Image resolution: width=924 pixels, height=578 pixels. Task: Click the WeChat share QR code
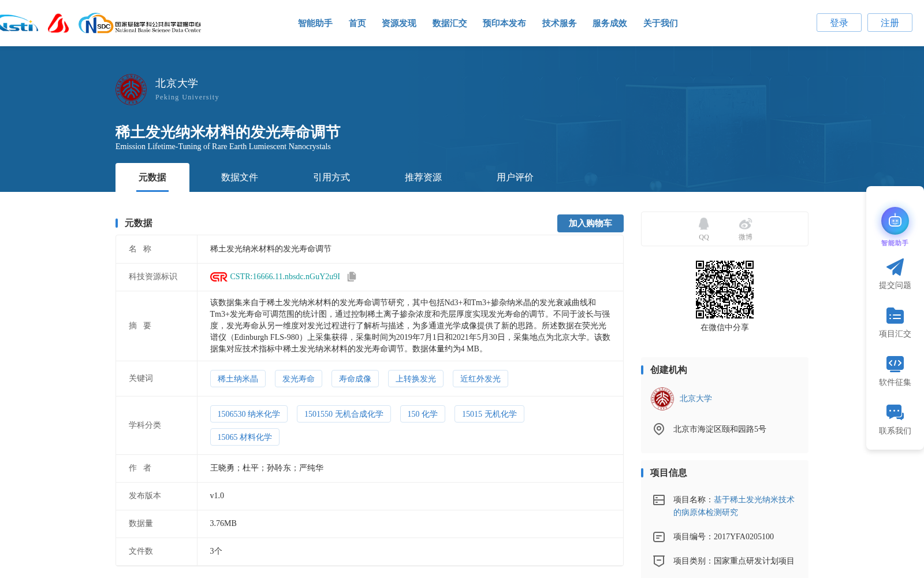point(725,290)
